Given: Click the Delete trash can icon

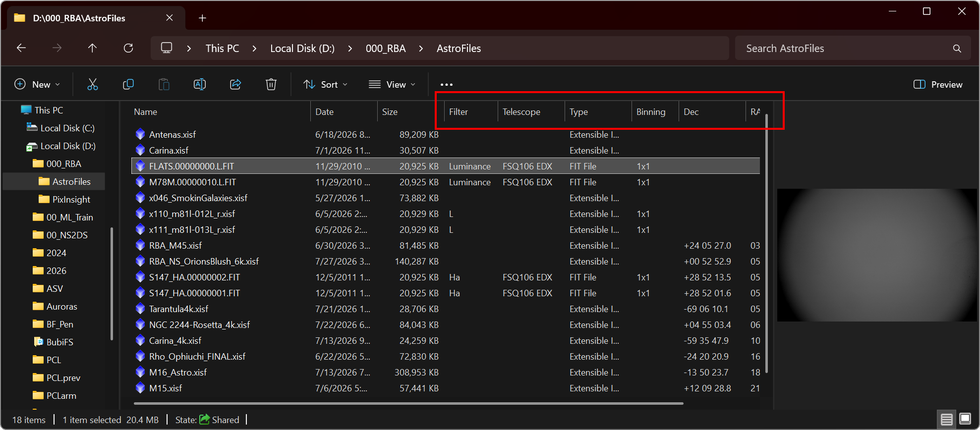Looking at the screenshot, I should pos(271,84).
